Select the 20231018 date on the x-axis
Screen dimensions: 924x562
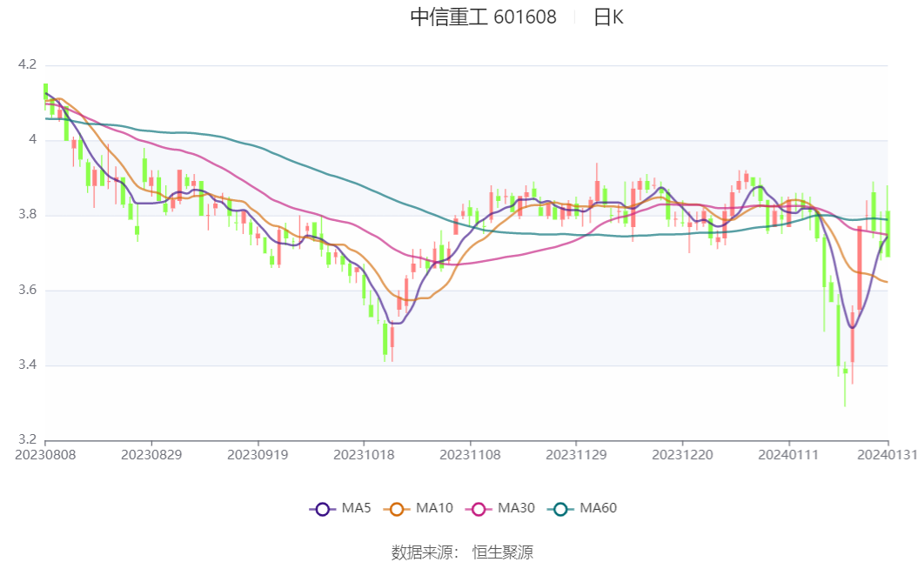pyautogui.click(x=364, y=455)
